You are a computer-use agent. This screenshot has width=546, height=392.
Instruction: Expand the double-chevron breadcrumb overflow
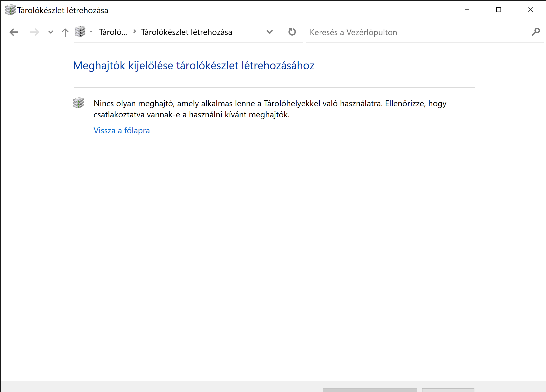[91, 32]
